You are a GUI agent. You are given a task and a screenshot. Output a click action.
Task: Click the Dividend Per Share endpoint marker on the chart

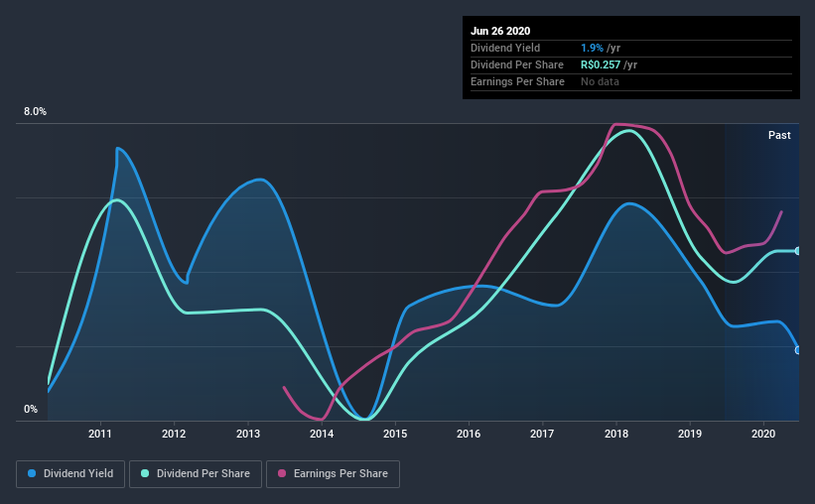(798, 251)
